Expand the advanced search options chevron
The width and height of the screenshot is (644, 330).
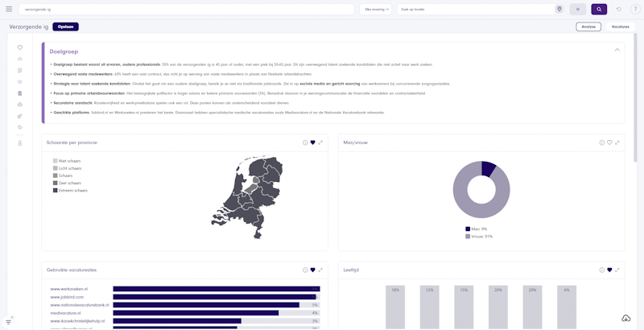click(x=578, y=9)
